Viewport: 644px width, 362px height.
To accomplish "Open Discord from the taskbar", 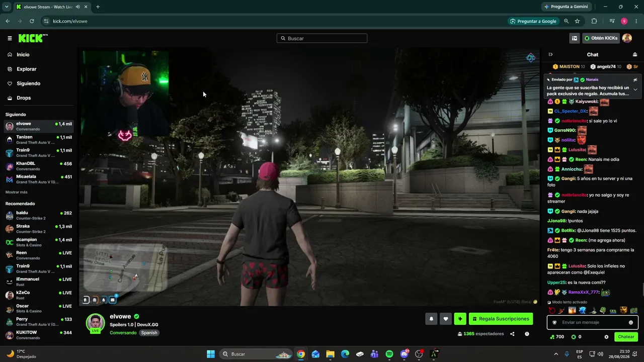I will point(405,354).
